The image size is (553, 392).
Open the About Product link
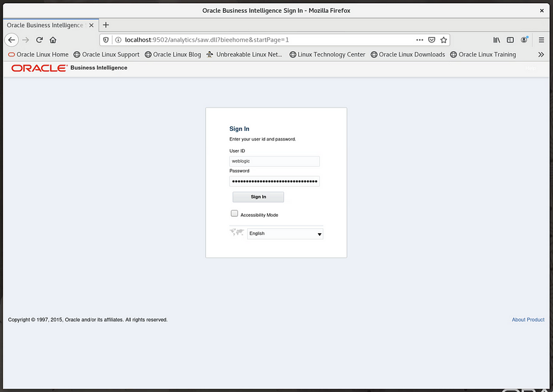point(528,320)
